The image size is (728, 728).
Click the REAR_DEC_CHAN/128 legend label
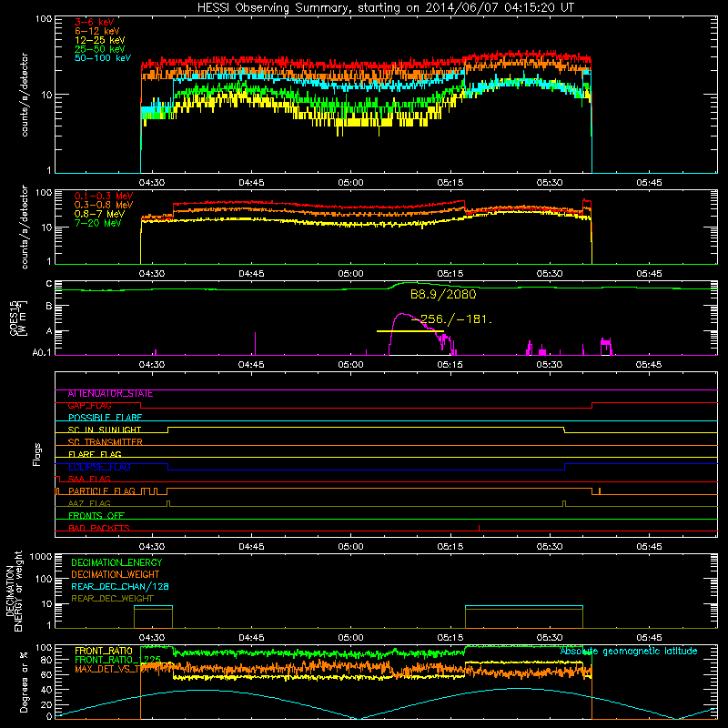[x=120, y=586]
